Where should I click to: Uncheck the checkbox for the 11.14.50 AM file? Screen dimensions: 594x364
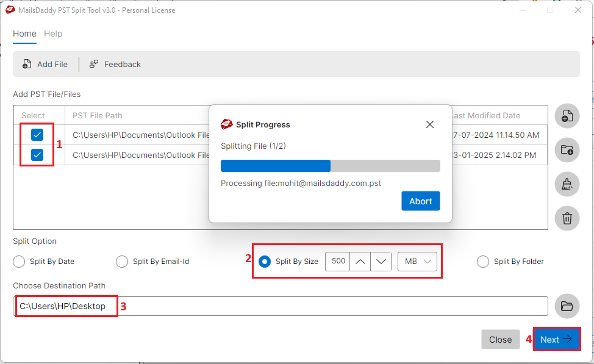pyautogui.click(x=37, y=135)
